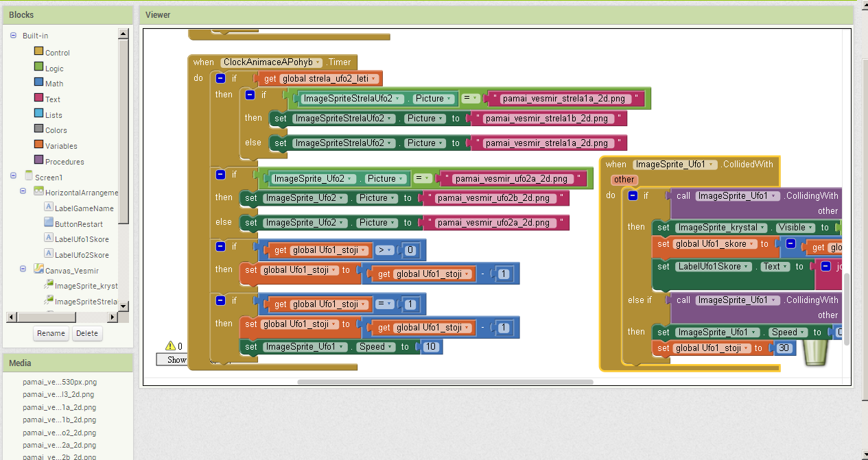Viewport: 868px width, 460px height.
Task: Click the Screen1 component icon
Action: coord(28,177)
